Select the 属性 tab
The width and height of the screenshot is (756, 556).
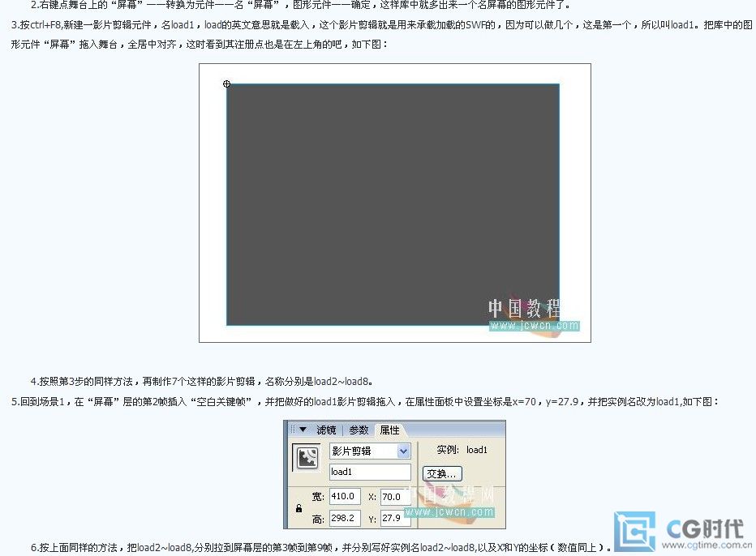(389, 430)
